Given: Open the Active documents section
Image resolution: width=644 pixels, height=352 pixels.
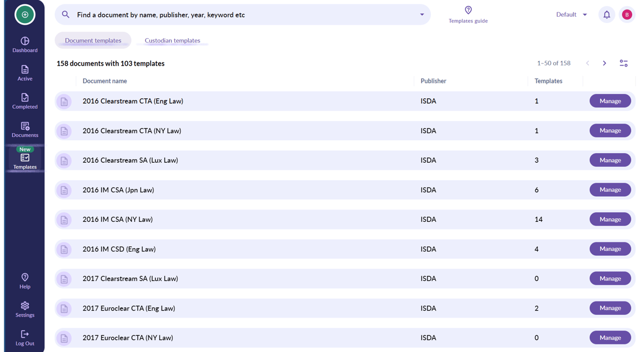Looking at the screenshot, I should tap(25, 73).
